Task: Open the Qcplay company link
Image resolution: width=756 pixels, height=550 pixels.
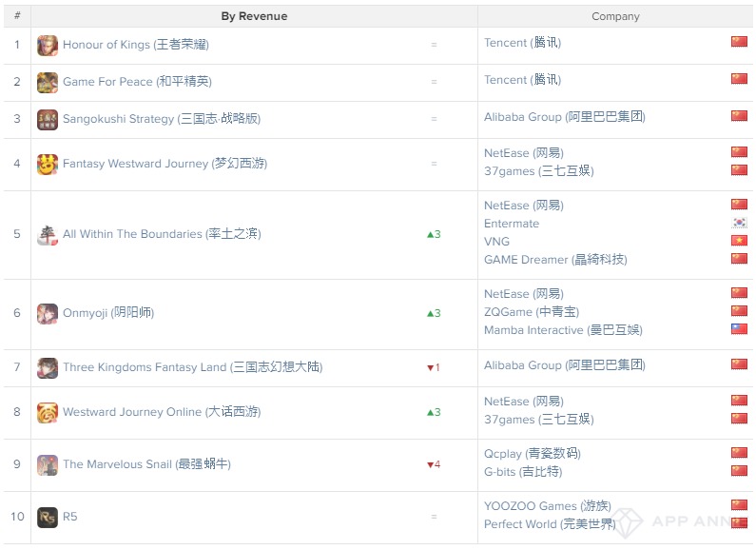Action: (x=533, y=454)
